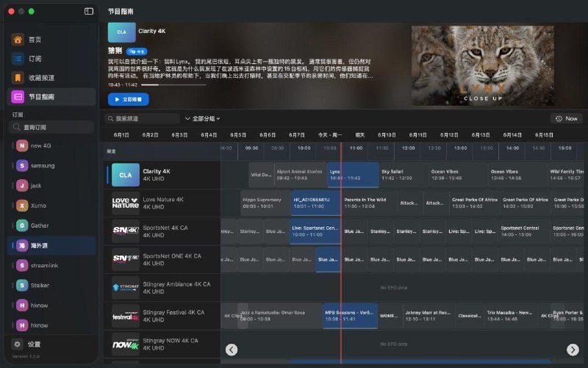Jump to current time with Now button

567,118
